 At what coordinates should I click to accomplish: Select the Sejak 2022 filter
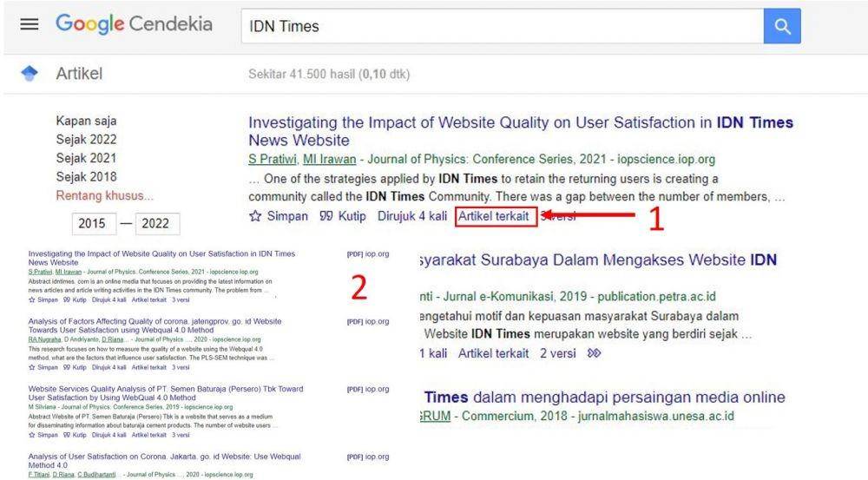pos(86,140)
